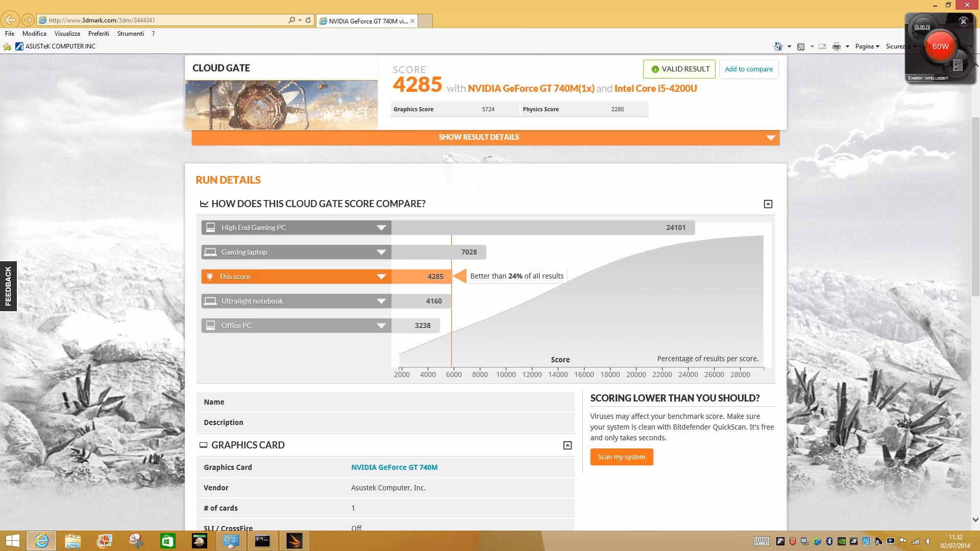
Task: Open the Windows Start button
Action: (x=12, y=541)
